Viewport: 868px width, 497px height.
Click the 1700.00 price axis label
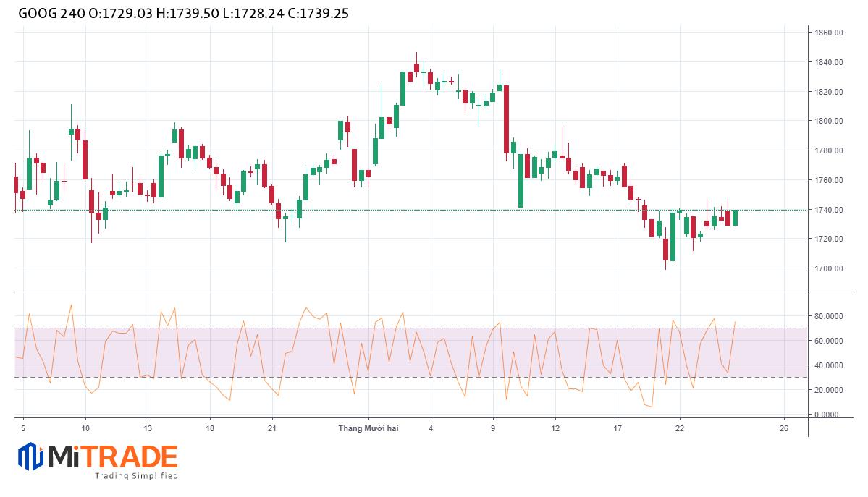click(828, 268)
